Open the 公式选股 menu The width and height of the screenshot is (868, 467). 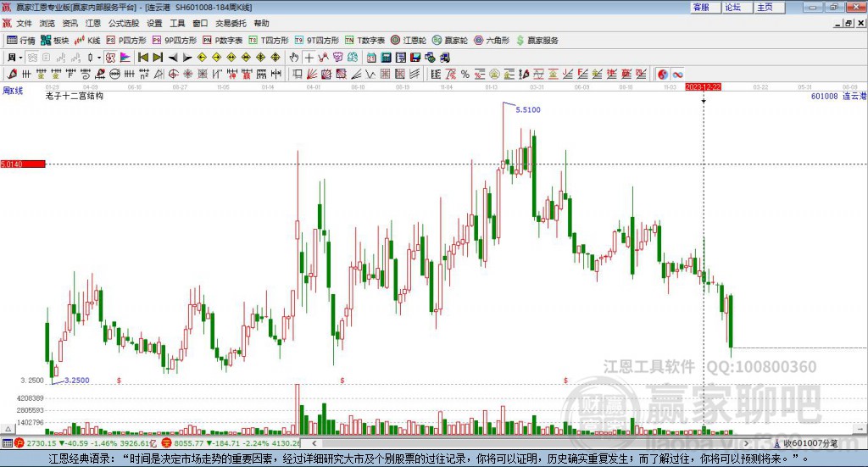[x=124, y=23]
